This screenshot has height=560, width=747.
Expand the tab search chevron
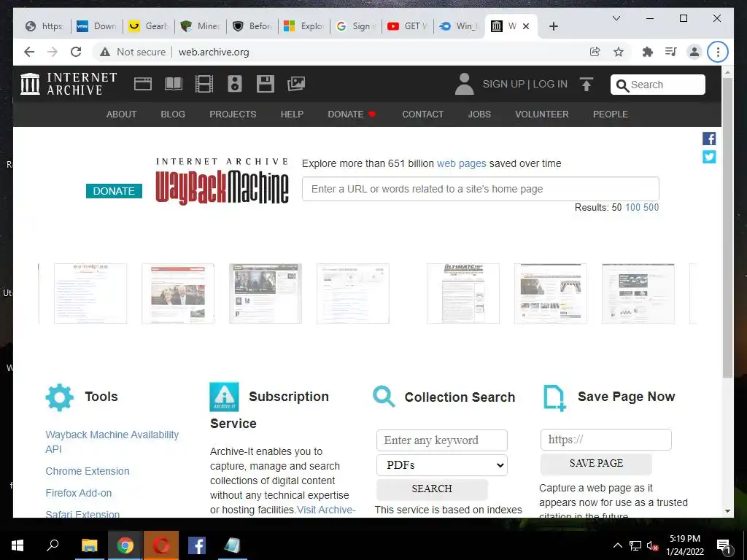pos(616,18)
